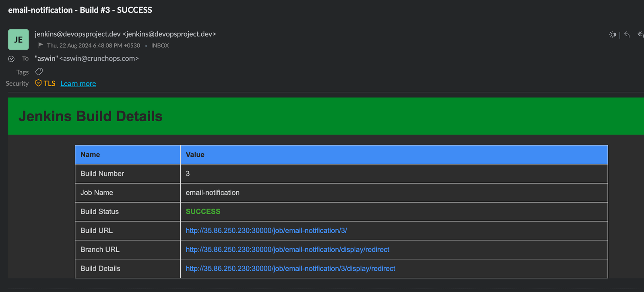Click the email date Thu, 22 Aug 2024
This screenshot has height=292, width=644.
click(x=93, y=46)
